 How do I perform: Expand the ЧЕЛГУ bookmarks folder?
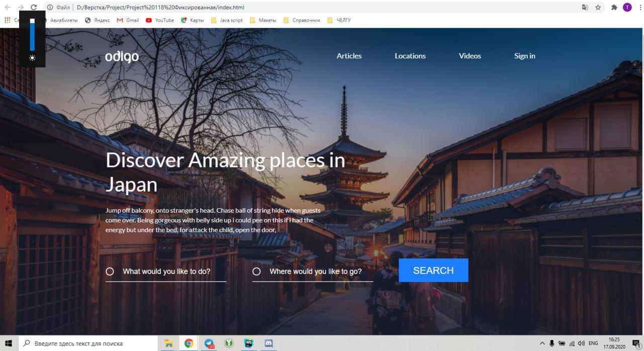pyautogui.click(x=339, y=20)
